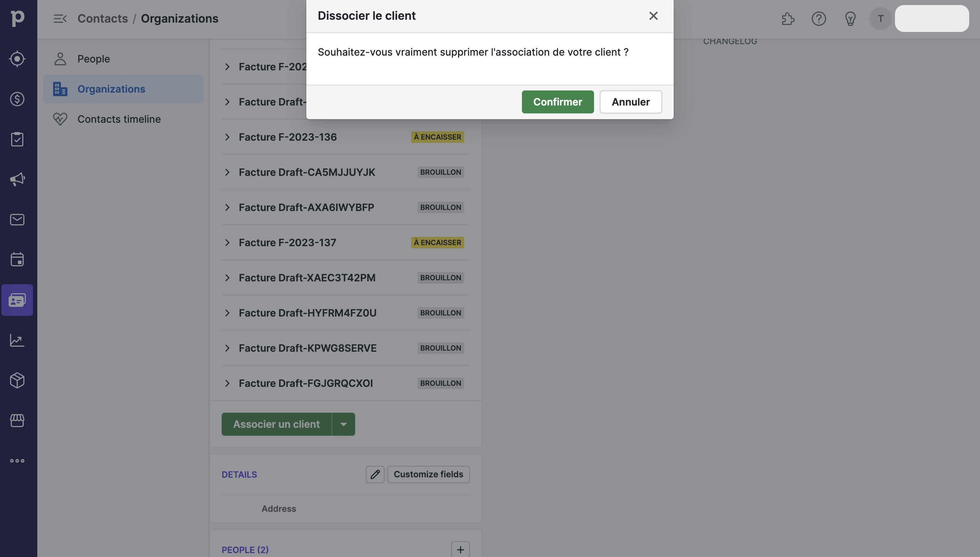Viewport: 980px width, 557px height.
Task: Expand Facture F-2023-136 row
Action: point(227,137)
